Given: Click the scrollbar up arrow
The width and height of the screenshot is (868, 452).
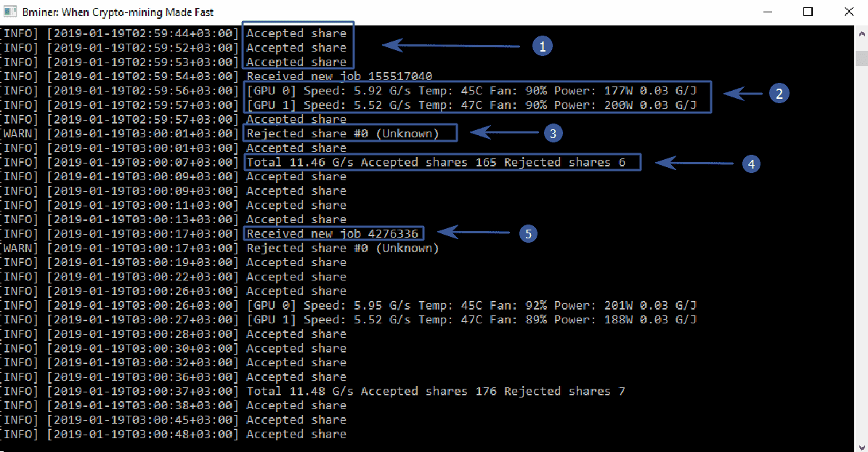Looking at the screenshot, I should coord(861,33).
